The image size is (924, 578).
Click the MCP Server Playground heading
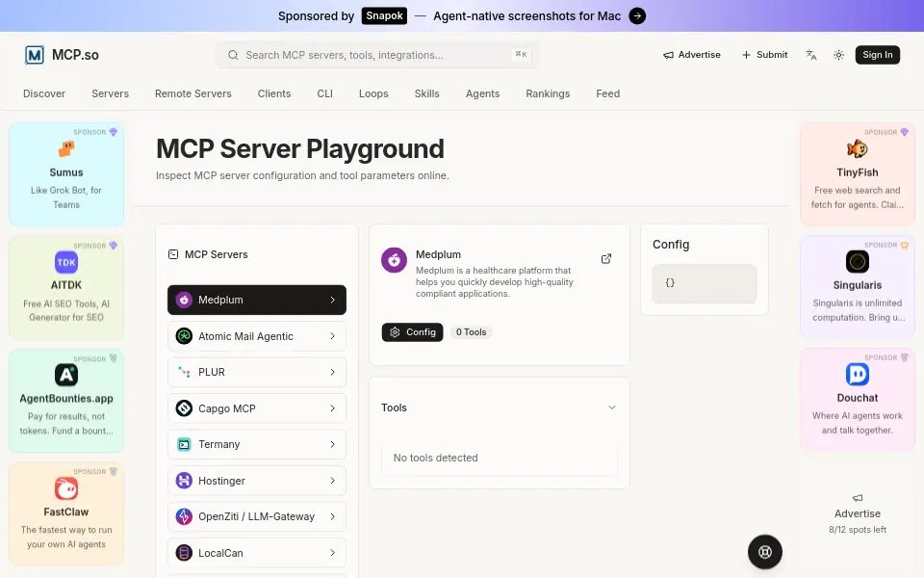tap(300, 148)
